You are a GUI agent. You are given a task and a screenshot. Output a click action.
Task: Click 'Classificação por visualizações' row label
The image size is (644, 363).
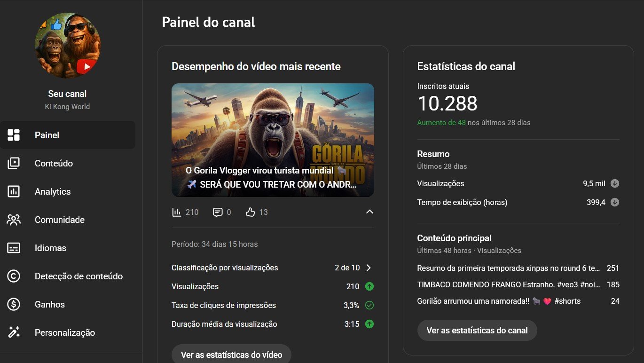225,268
